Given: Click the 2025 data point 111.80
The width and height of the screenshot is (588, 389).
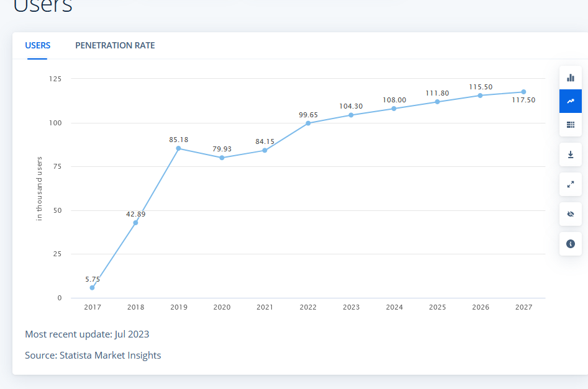Looking at the screenshot, I should click(437, 102).
